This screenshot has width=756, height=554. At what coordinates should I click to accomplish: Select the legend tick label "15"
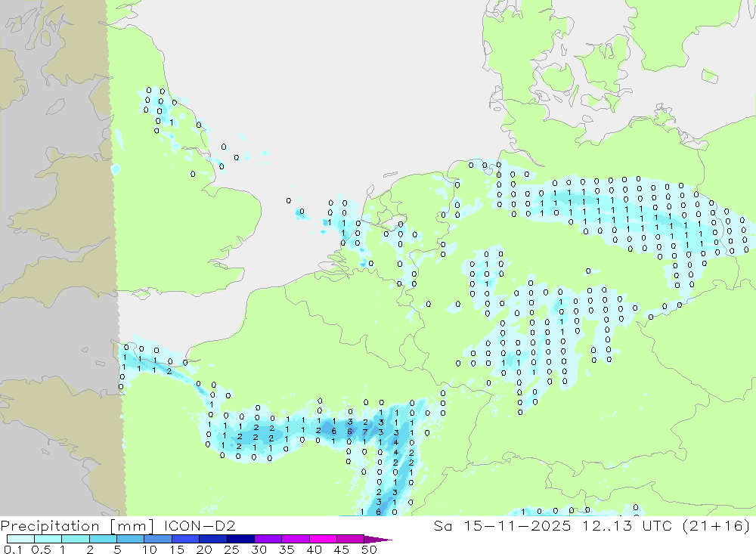click(177, 549)
